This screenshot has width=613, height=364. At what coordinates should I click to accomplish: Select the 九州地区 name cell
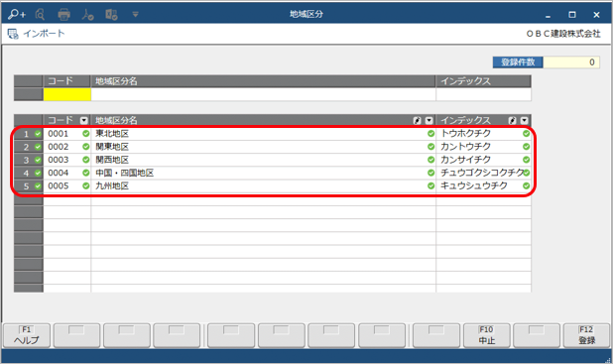(263, 185)
